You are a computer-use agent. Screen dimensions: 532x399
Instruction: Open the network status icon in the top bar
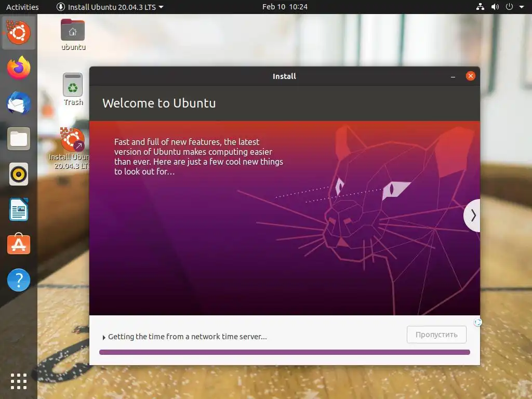tap(480, 7)
